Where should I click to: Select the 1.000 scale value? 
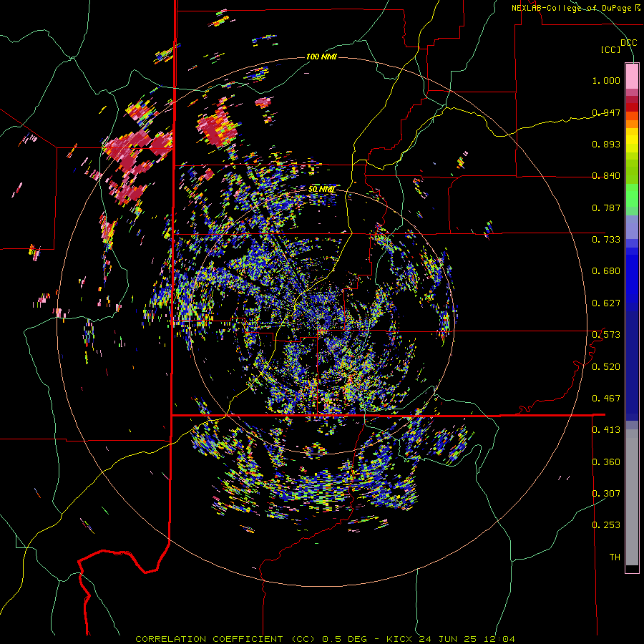click(606, 80)
